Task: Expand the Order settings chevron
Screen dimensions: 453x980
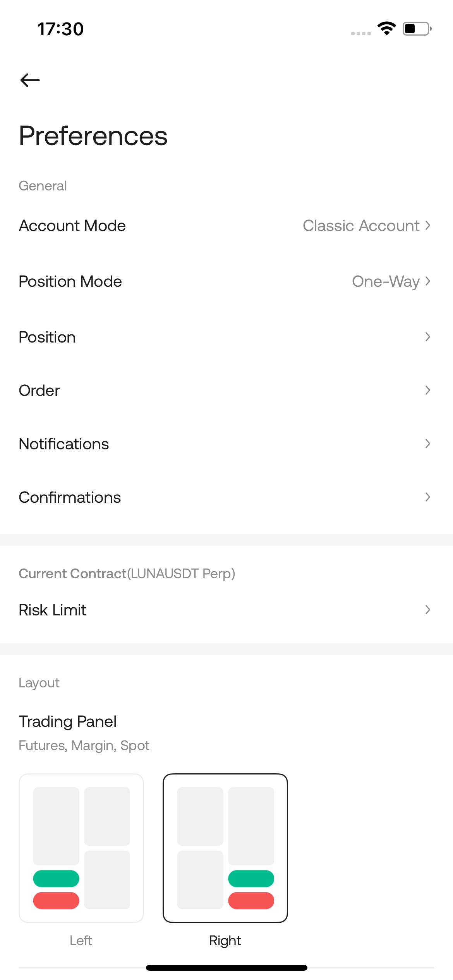Action: 428,390
